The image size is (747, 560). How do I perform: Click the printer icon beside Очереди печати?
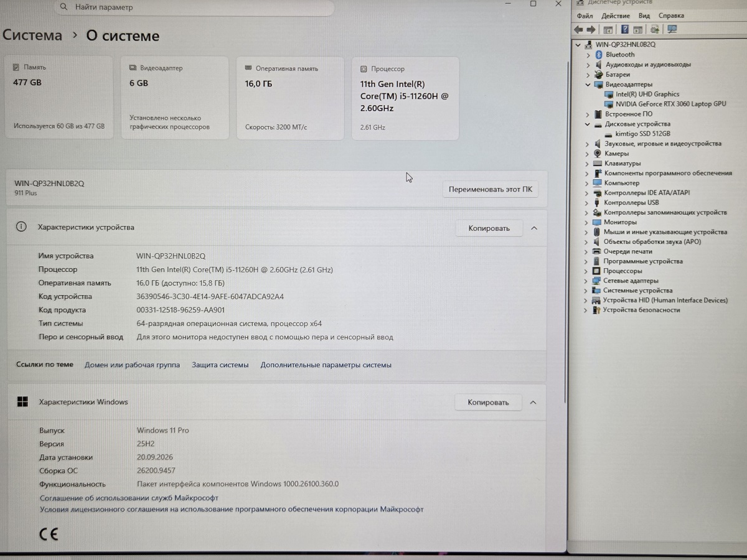click(x=597, y=251)
